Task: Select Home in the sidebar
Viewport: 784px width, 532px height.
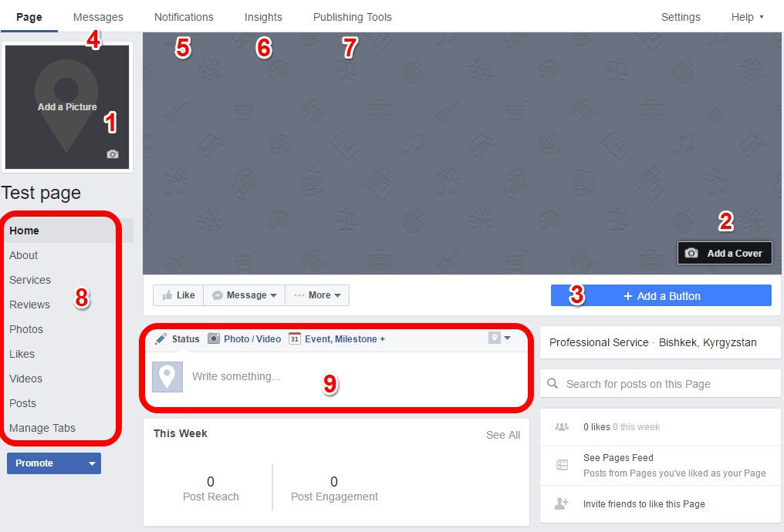Action: click(x=67, y=231)
